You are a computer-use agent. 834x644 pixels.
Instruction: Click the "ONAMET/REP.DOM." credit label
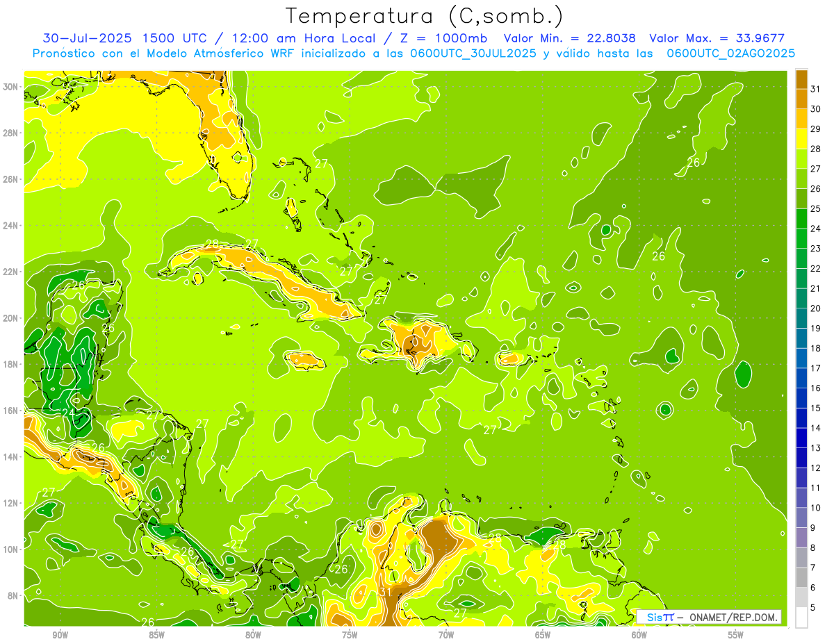734,617
